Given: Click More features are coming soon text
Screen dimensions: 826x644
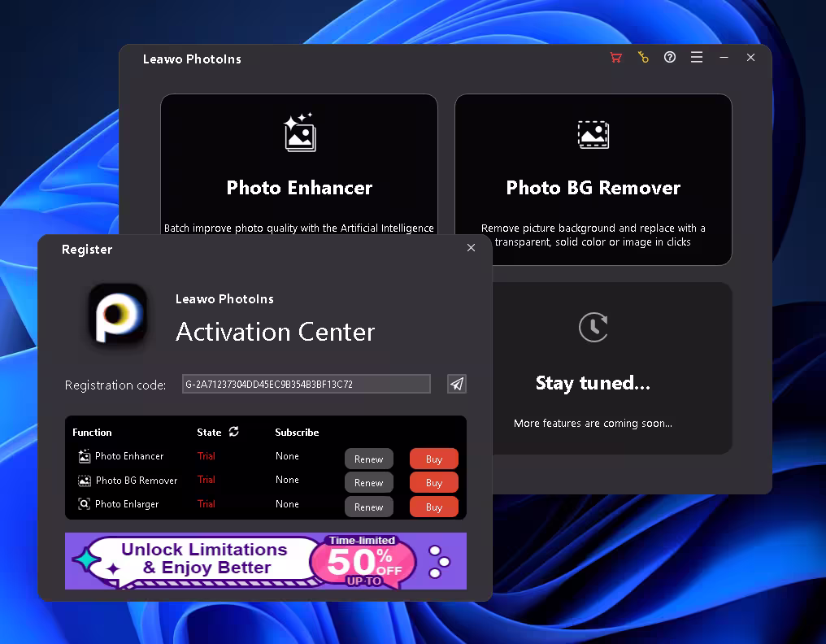Looking at the screenshot, I should click(593, 423).
